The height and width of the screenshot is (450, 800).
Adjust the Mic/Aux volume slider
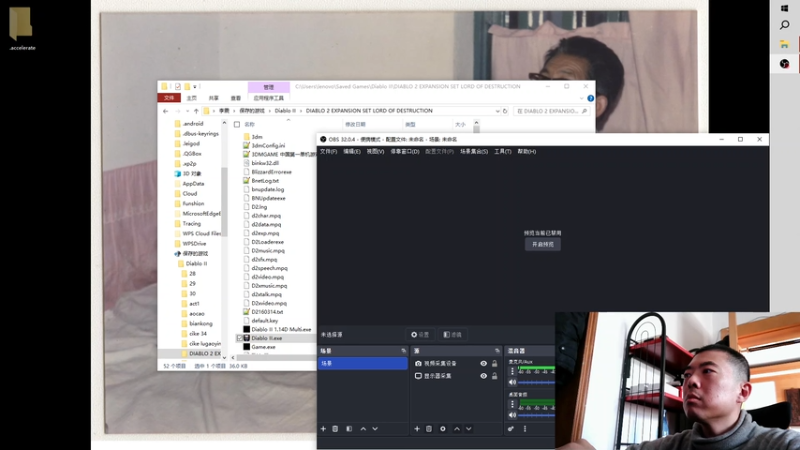(536, 382)
